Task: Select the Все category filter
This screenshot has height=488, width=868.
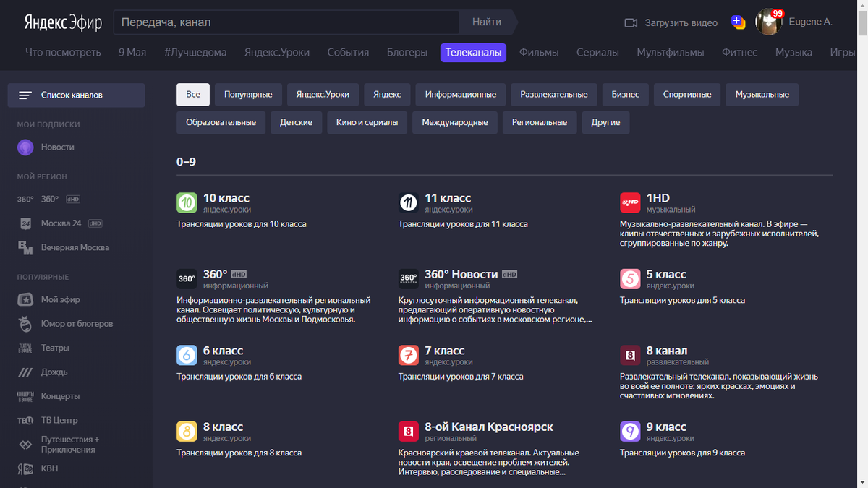Action: (x=193, y=95)
